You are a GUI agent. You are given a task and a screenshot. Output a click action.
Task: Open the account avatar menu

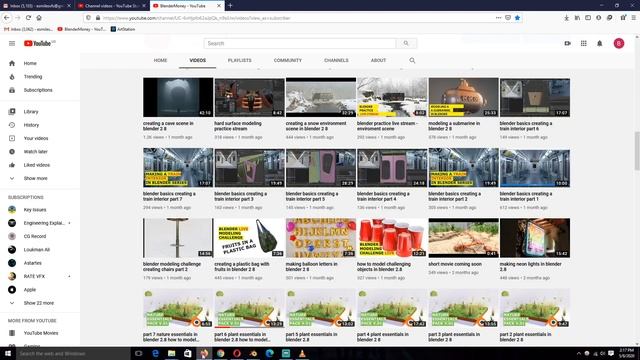click(x=619, y=43)
